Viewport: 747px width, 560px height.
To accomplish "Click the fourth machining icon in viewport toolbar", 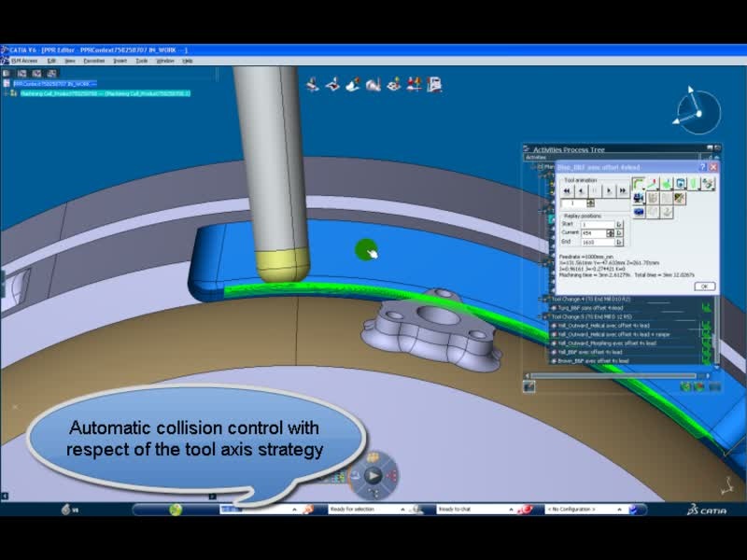I will pos(373,85).
